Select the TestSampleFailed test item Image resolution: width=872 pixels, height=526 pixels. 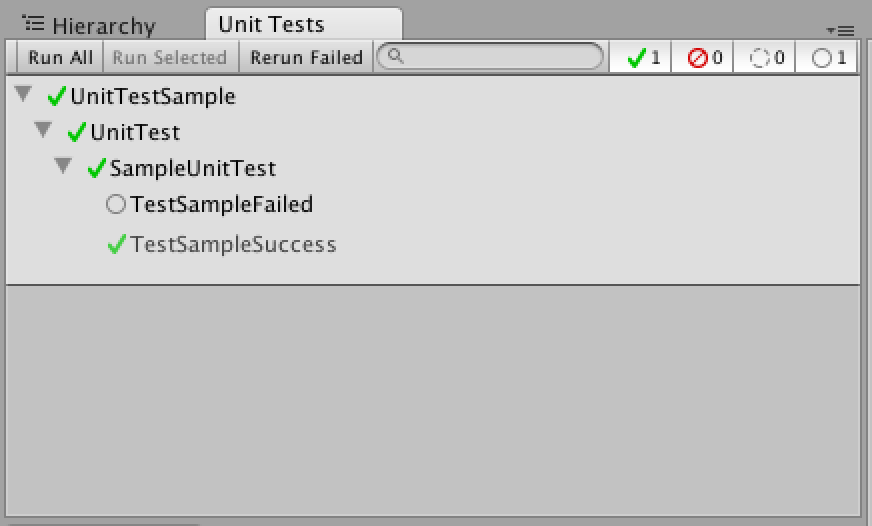(221, 205)
